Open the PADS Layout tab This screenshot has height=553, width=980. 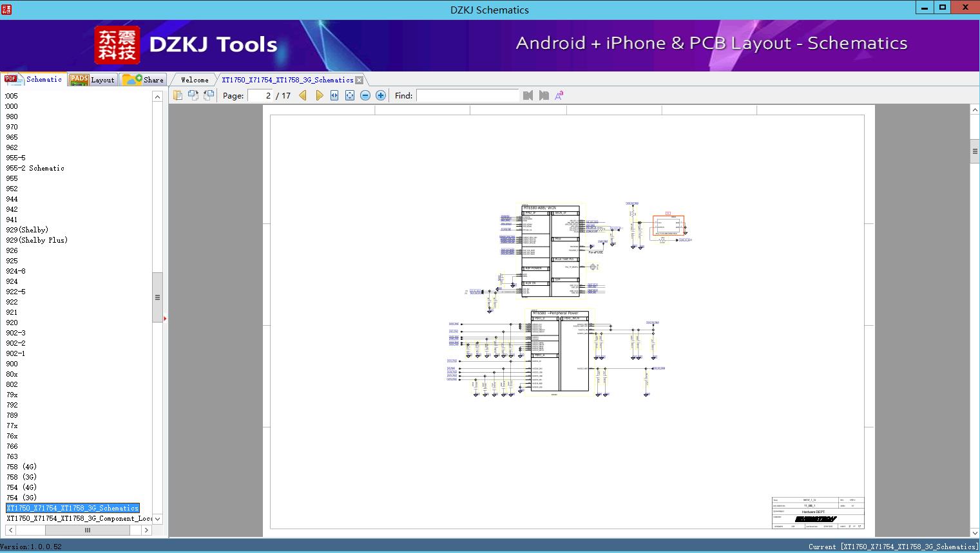click(92, 80)
